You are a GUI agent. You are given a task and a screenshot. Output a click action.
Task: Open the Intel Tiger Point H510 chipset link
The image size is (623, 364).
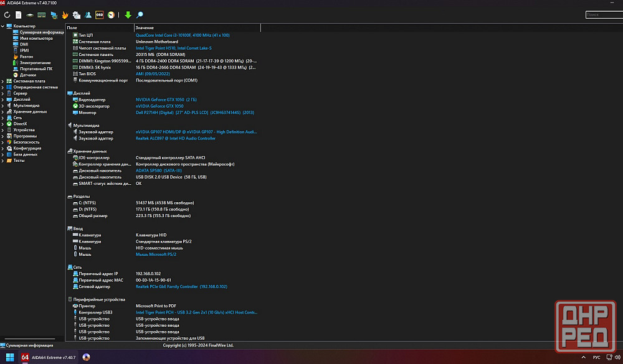tap(174, 48)
